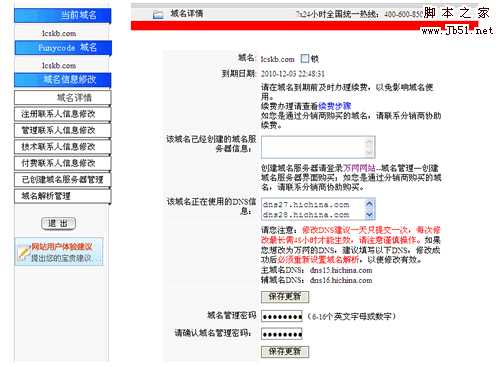Click lcskb.com next to 域名 label

click(x=277, y=59)
